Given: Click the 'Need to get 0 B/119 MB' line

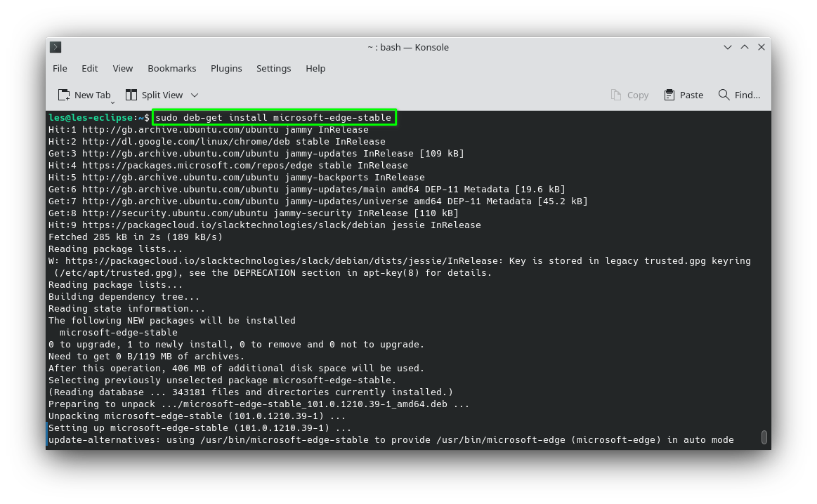Looking at the screenshot, I should 146,357.
